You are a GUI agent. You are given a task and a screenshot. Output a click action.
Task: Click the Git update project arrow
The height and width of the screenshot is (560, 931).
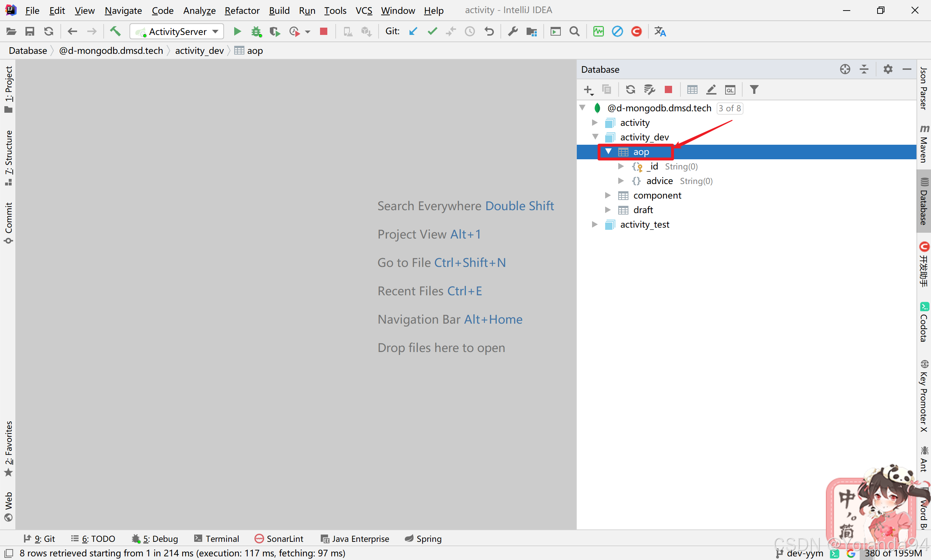[413, 31]
